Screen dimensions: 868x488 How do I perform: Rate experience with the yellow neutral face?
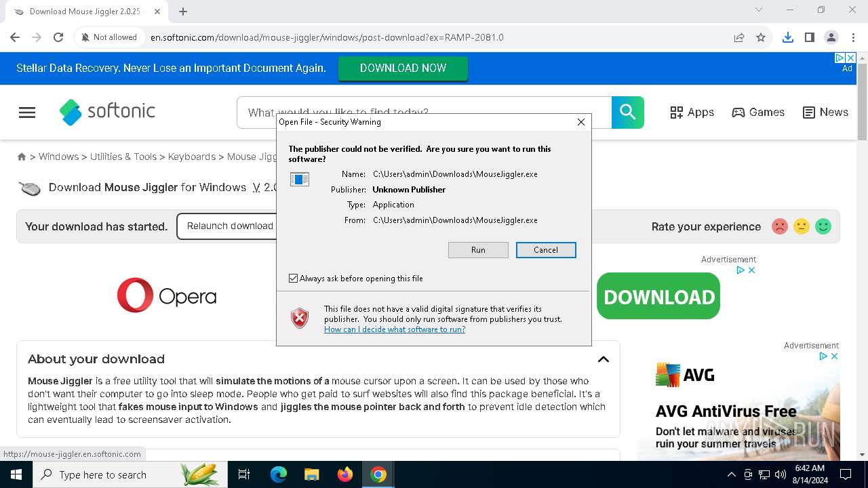point(802,226)
